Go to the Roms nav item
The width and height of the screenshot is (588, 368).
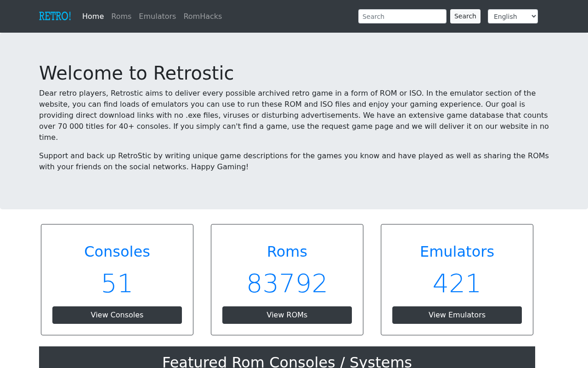pos(121,17)
